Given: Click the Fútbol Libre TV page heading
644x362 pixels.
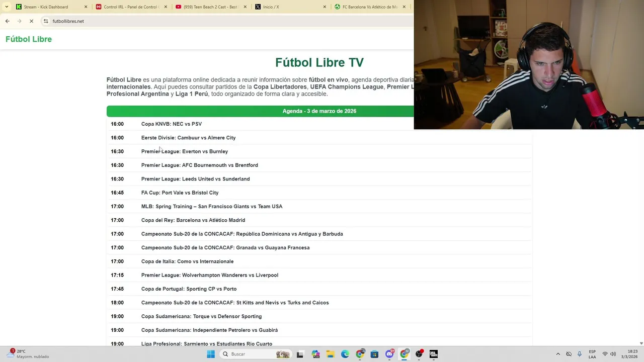Looking at the screenshot, I should (319, 62).
